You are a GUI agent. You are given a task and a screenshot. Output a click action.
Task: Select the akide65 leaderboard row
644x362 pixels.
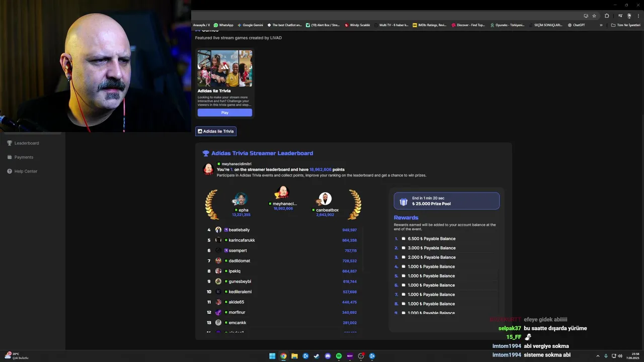tap(282, 302)
